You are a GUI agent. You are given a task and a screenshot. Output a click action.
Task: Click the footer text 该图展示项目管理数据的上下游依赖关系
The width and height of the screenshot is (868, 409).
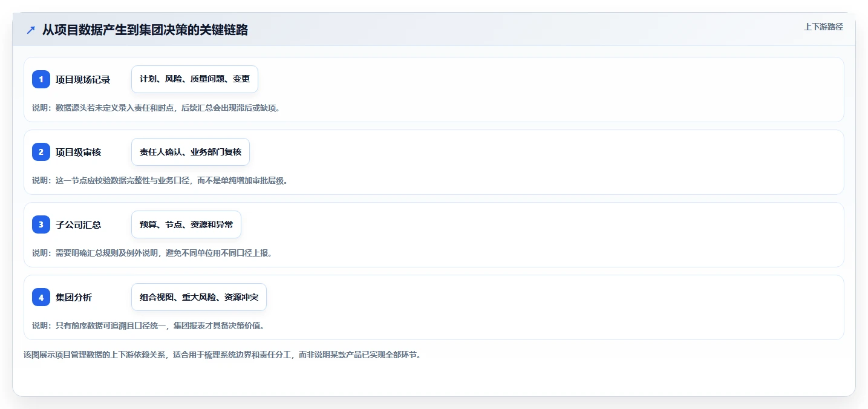pos(223,355)
